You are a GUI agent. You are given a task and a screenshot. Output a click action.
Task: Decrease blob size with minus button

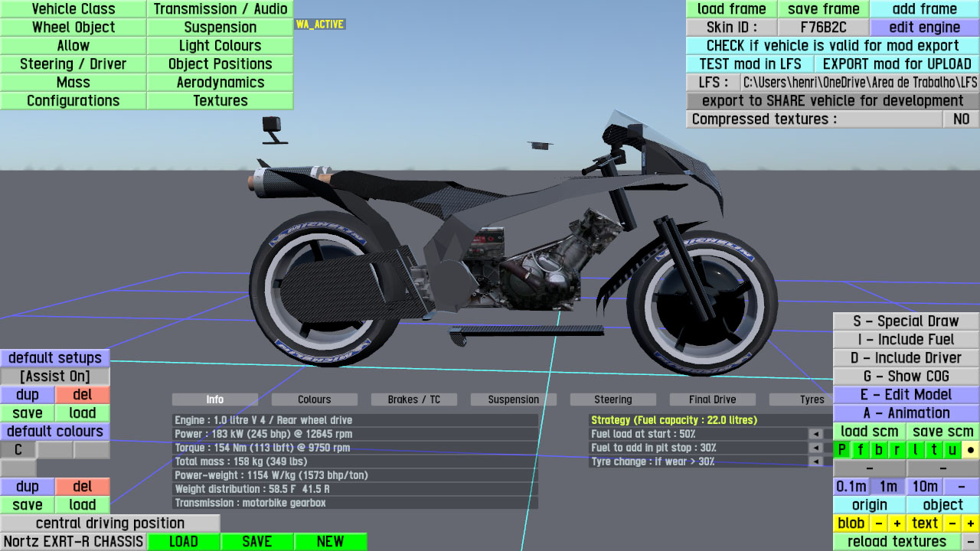click(x=879, y=523)
